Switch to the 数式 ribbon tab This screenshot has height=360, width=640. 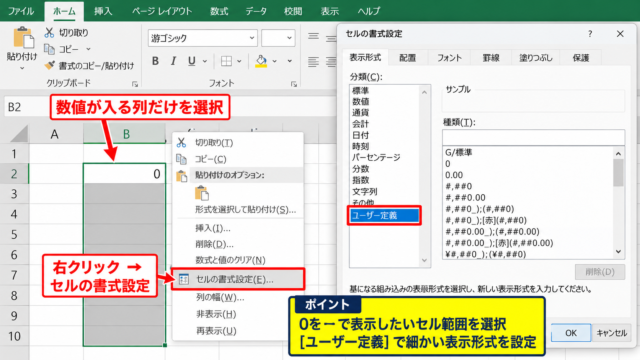tap(219, 11)
